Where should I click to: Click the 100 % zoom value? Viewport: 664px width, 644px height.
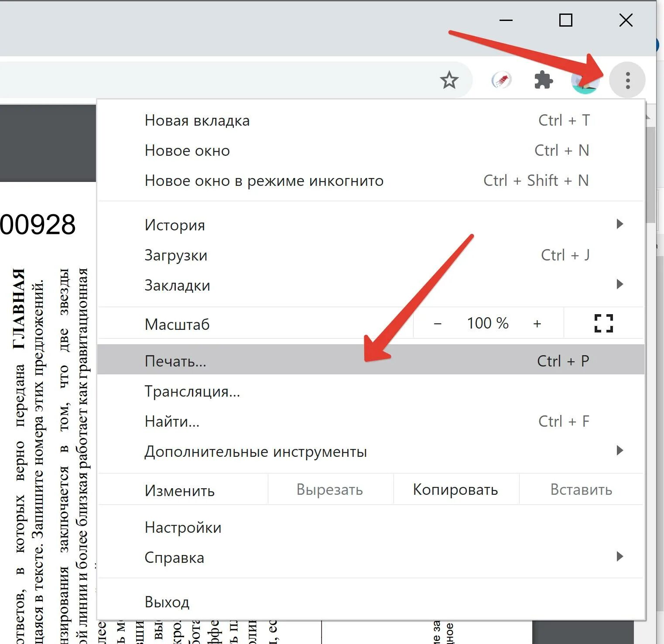(x=487, y=323)
